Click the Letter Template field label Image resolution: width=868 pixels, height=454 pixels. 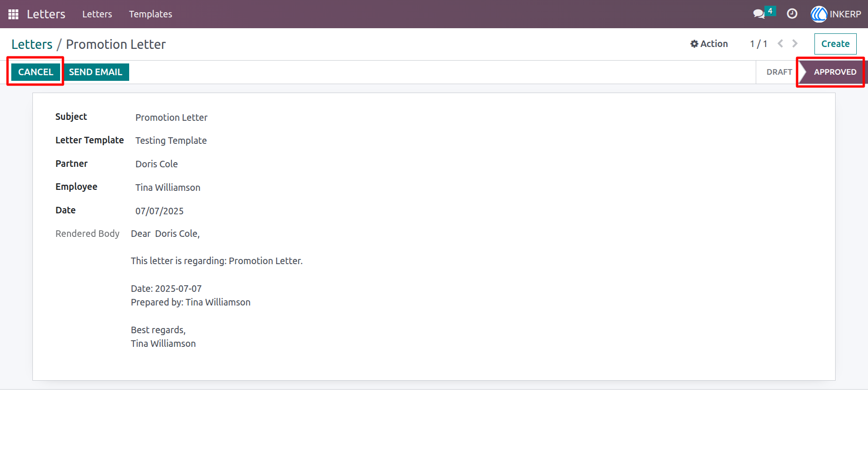pos(90,140)
